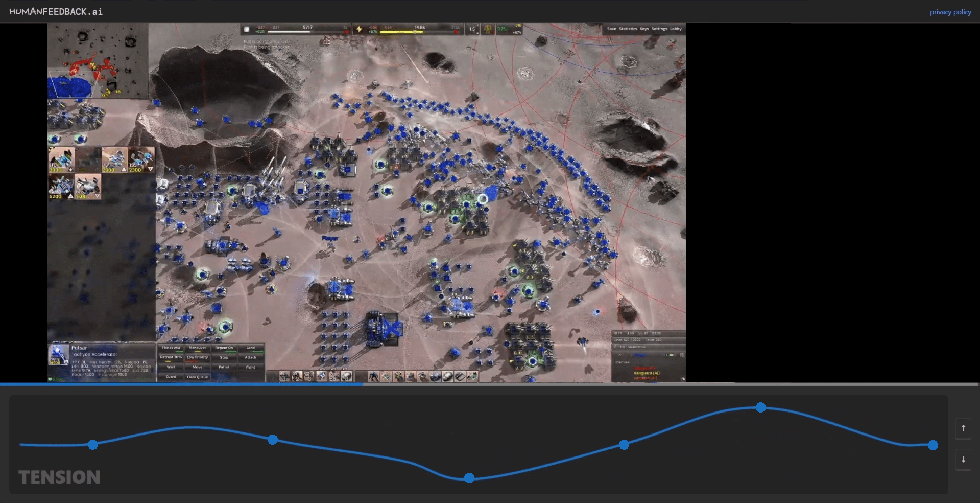Image resolution: width=980 pixels, height=503 pixels.
Task: Toggle the Fire at will state
Action: pos(171,348)
